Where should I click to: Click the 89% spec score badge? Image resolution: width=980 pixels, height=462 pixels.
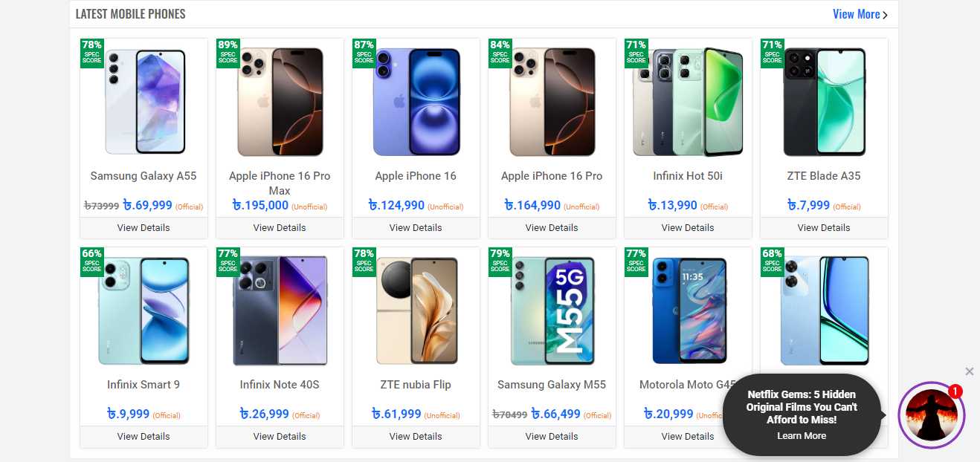click(228, 53)
